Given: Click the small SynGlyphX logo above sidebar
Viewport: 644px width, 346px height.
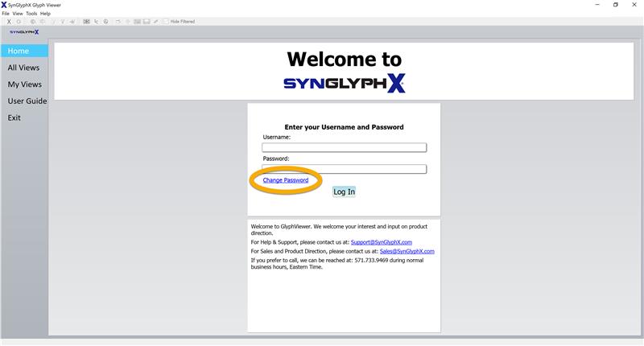Looking at the screenshot, I should [24, 32].
